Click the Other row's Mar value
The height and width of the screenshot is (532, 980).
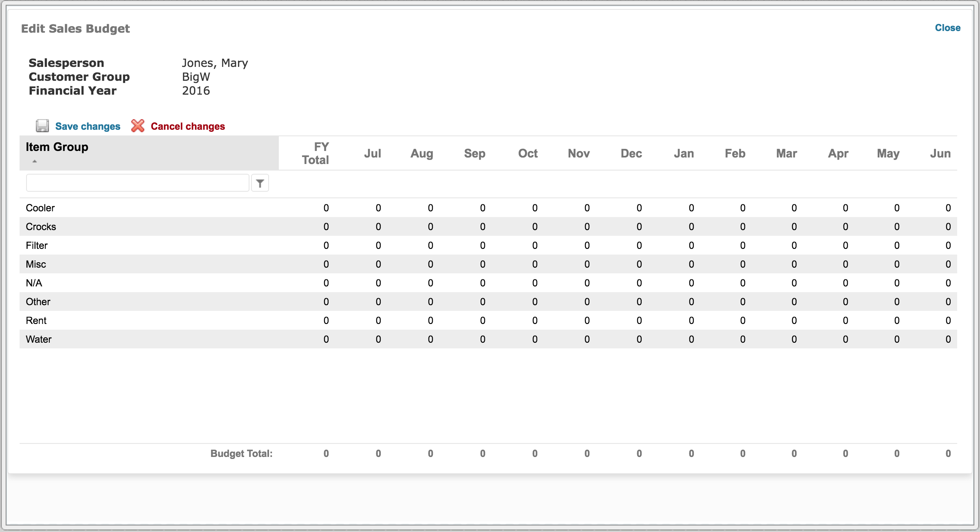click(x=794, y=302)
